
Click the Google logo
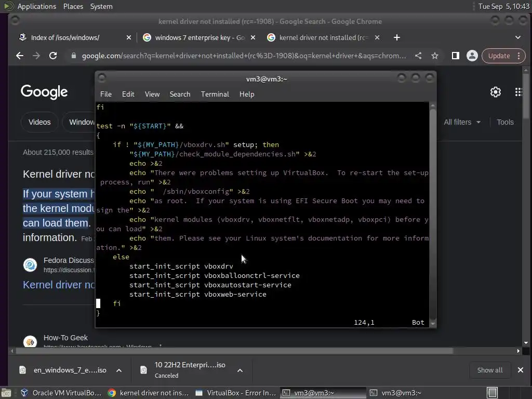[x=44, y=92]
